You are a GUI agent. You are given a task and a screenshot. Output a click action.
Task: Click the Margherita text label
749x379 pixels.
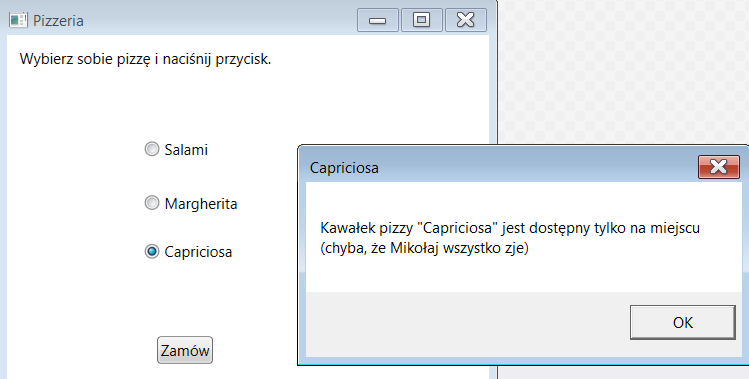(201, 204)
